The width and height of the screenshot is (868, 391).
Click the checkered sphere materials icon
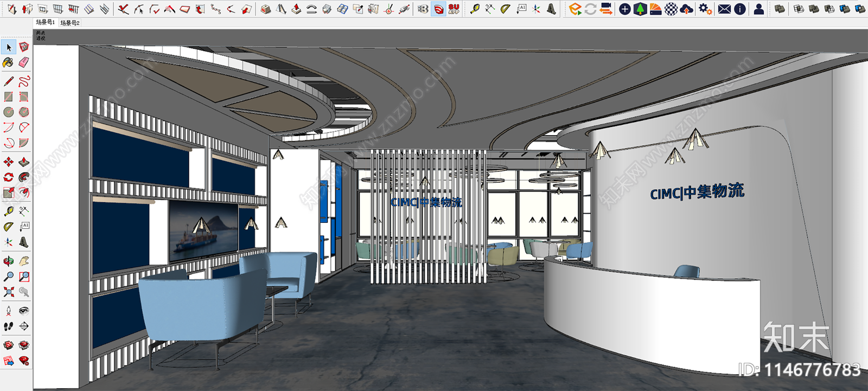671,9
